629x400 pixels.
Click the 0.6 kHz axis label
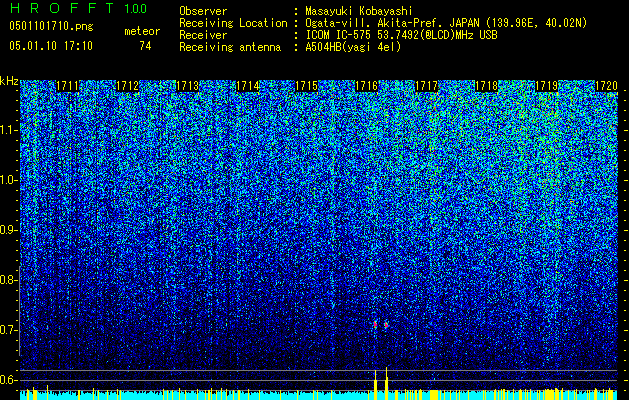pyautogui.click(x=8, y=380)
